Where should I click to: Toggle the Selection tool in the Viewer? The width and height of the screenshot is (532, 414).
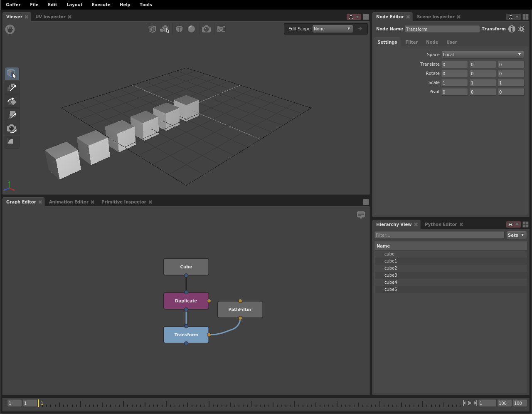12,74
